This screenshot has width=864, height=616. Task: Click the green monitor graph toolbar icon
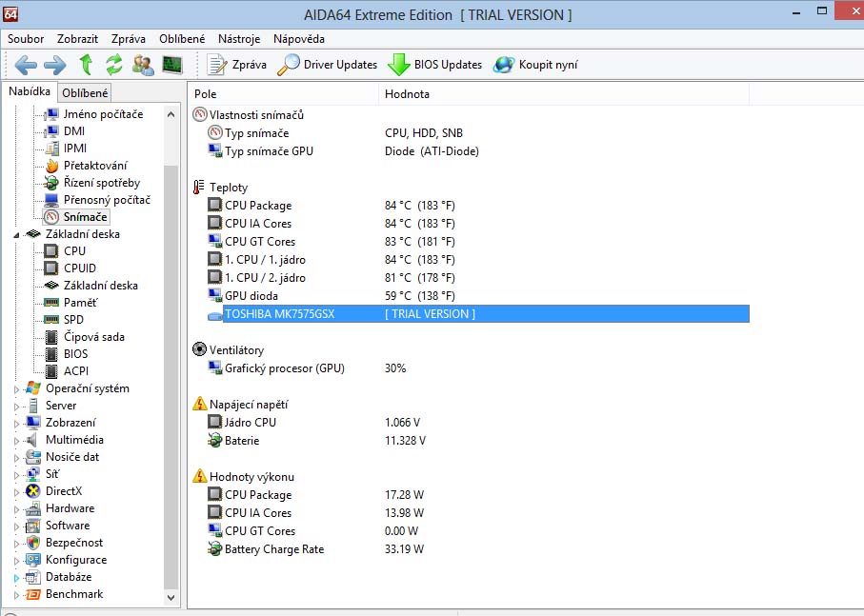pyautogui.click(x=172, y=65)
